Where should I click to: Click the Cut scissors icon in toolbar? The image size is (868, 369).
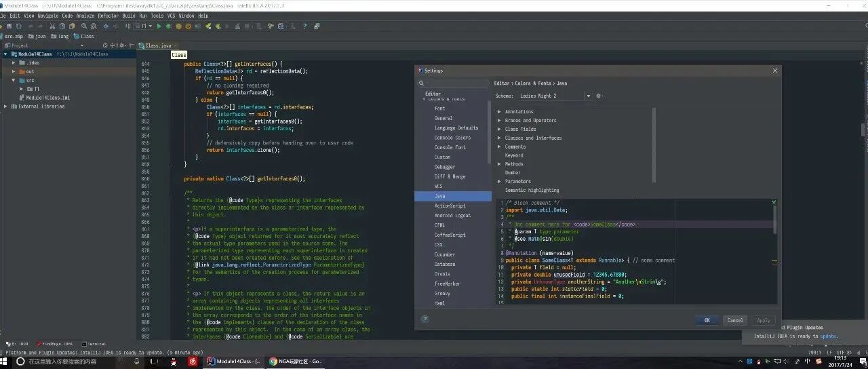click(52, 26)
